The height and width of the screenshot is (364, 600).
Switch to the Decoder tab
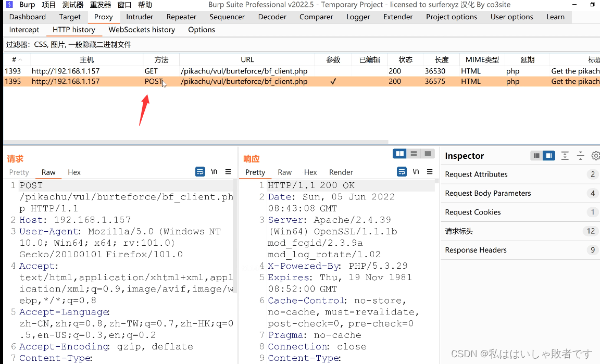(272, 17)
